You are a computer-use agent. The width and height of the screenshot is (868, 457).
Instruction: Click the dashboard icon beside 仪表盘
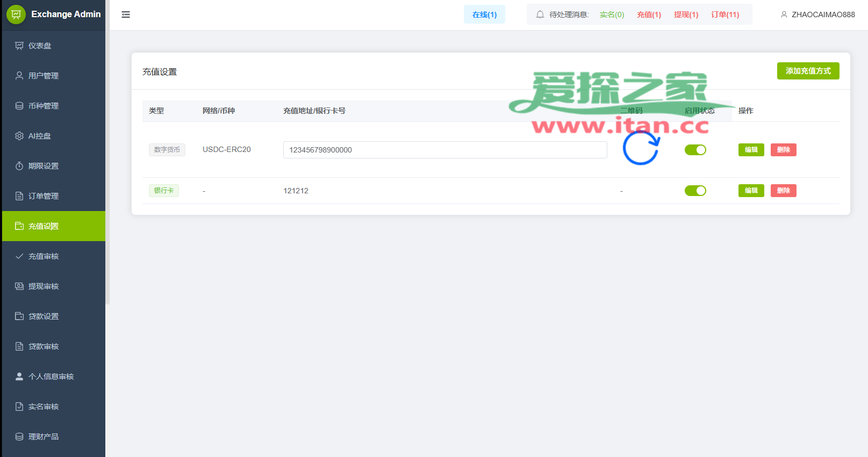[x=19, y=46]
